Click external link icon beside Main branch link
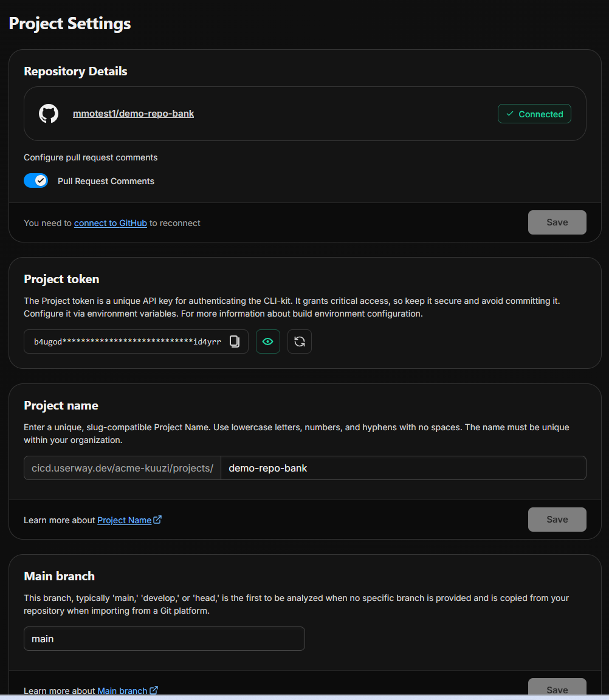Viewport: 609px width, 700px height. [x=154, y=690]
